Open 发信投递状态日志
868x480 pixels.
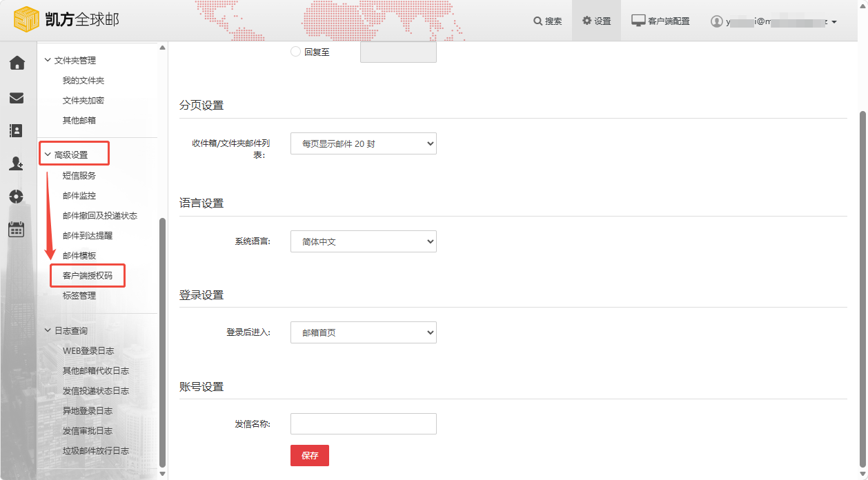[96, 391]
